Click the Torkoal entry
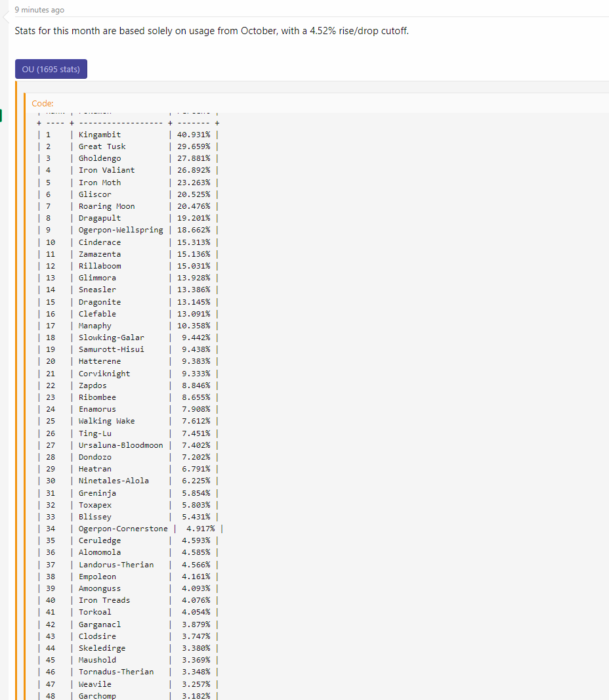 point(95,613)
